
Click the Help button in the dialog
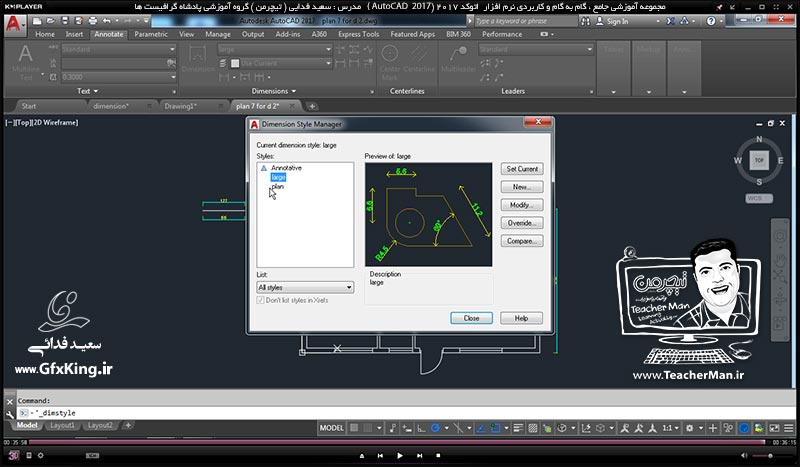click(521, 318)
